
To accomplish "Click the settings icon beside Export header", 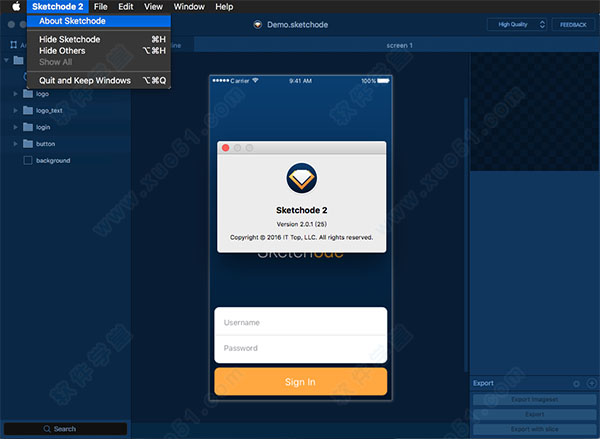I will 576,383.
